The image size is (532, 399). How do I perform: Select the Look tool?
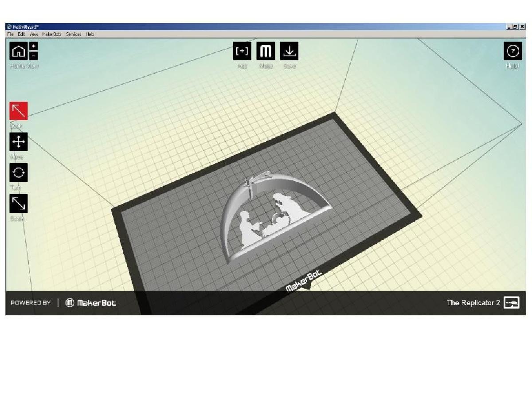coord(19,111)
